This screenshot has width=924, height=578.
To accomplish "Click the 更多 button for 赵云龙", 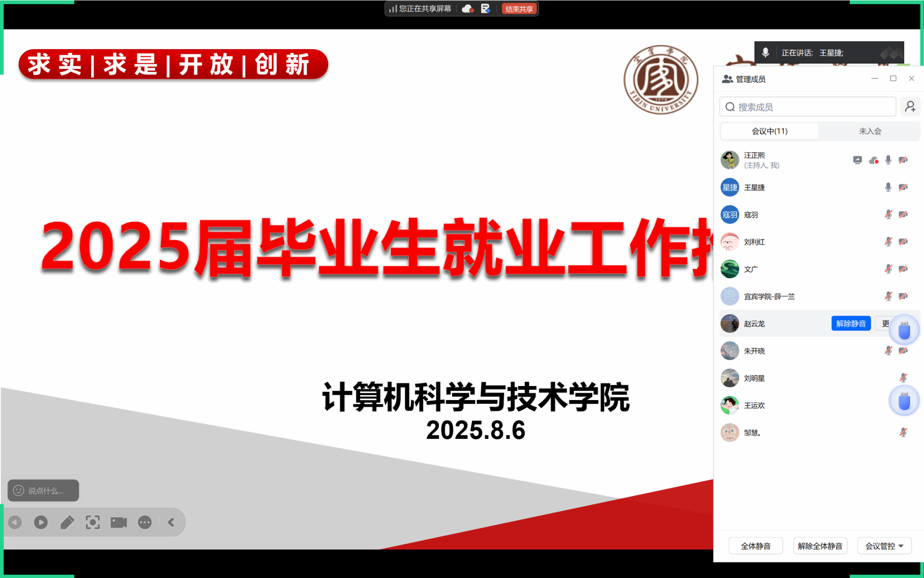I will click(885, 323).
